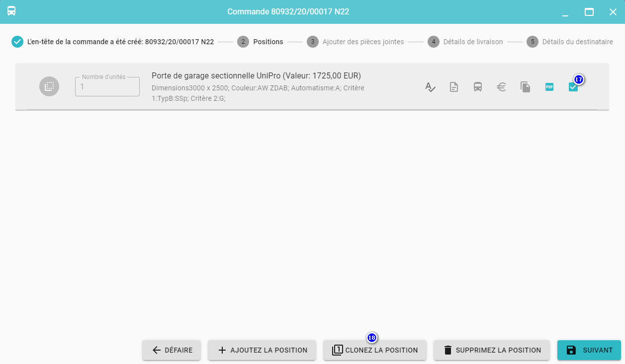The width and height of the screenshot is (625, 364).
Task: Open step 3 Ajouter des pièces jointes
Action: [x=355, y=42]
